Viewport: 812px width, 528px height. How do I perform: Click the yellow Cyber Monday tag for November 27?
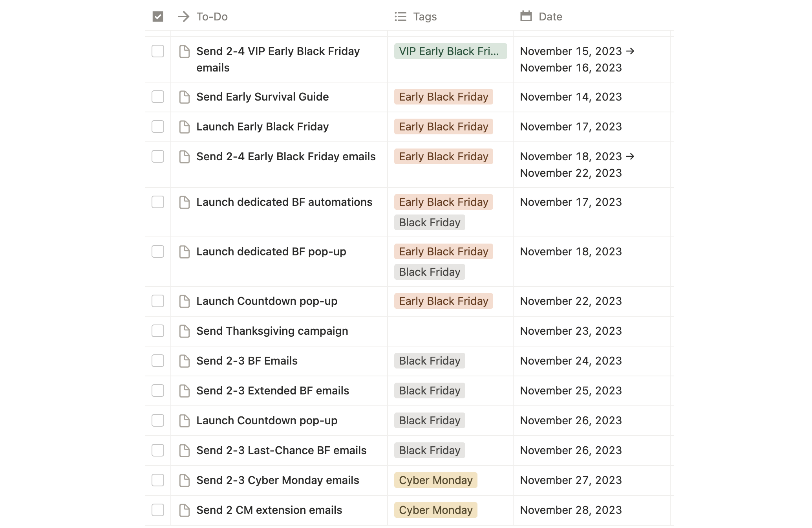(x=435, y=480)
